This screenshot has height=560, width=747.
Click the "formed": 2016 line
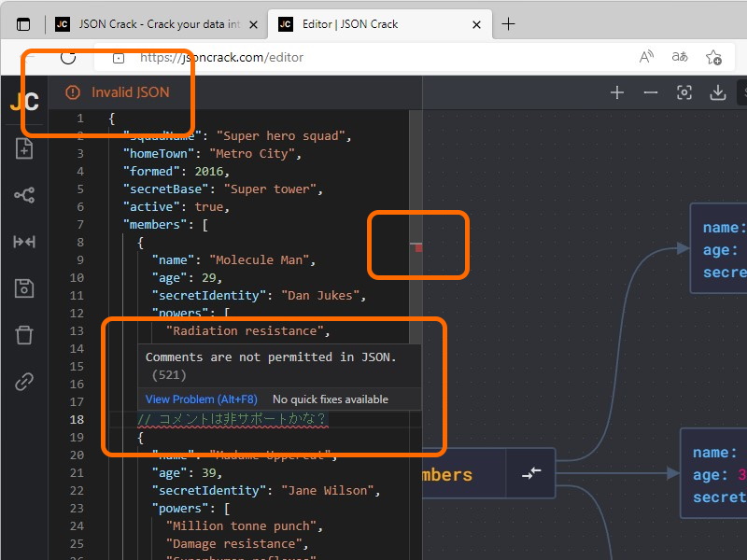point(176,172)
